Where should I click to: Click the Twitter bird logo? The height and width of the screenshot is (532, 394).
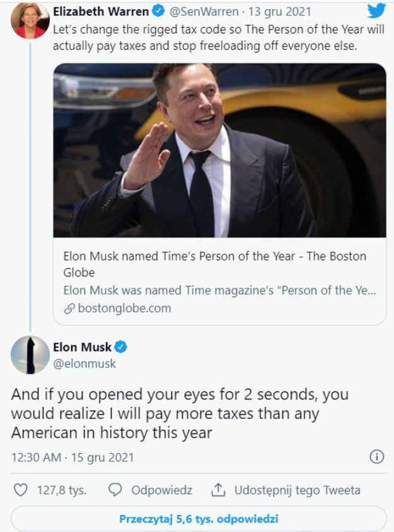tap(377, 11)
